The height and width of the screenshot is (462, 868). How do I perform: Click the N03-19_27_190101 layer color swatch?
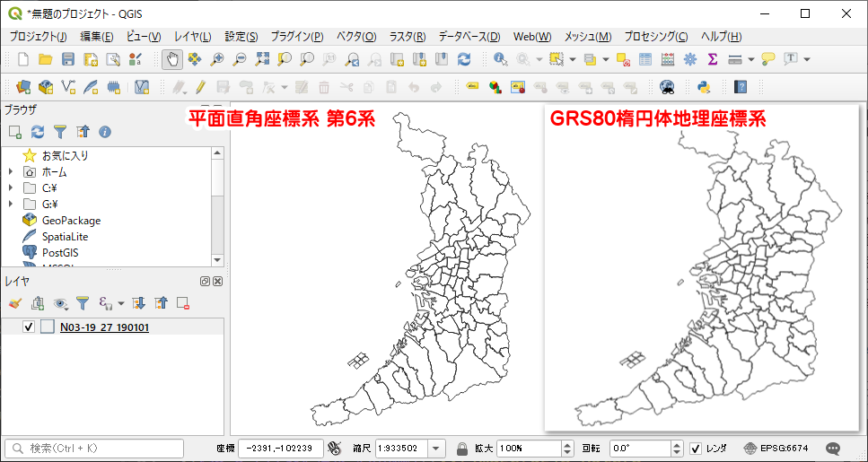[x=48, y=327]
